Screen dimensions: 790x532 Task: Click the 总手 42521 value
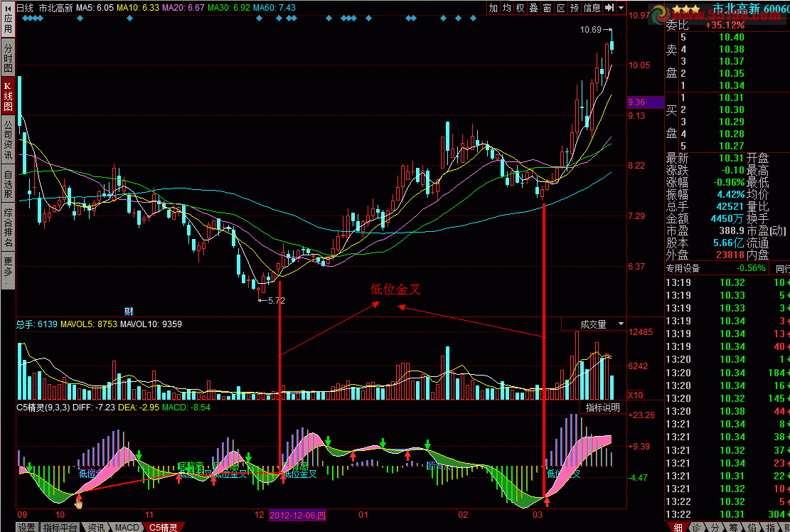pyautogui.click(x=730, y=206)
